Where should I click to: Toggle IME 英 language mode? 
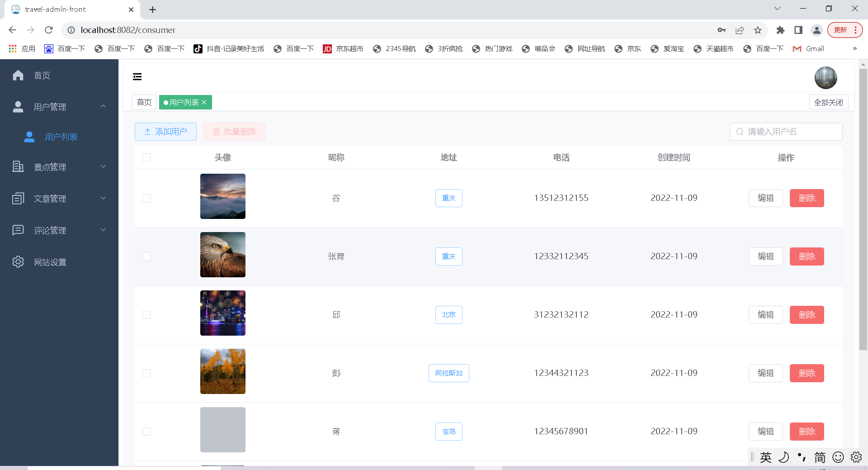coord(766,457)
